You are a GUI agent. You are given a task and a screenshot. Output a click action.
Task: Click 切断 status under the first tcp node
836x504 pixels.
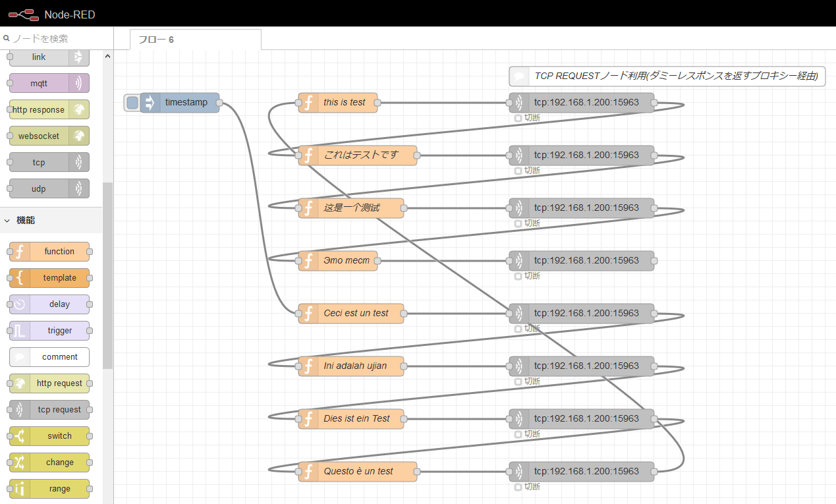pyautogui.click(x=528, y=118)
